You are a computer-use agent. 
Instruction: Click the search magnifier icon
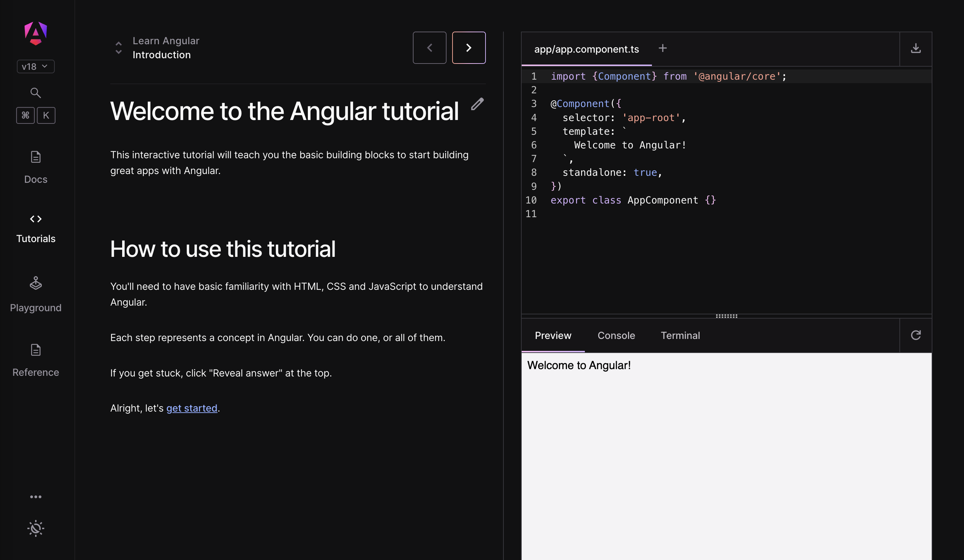click(x=35, y=93)
